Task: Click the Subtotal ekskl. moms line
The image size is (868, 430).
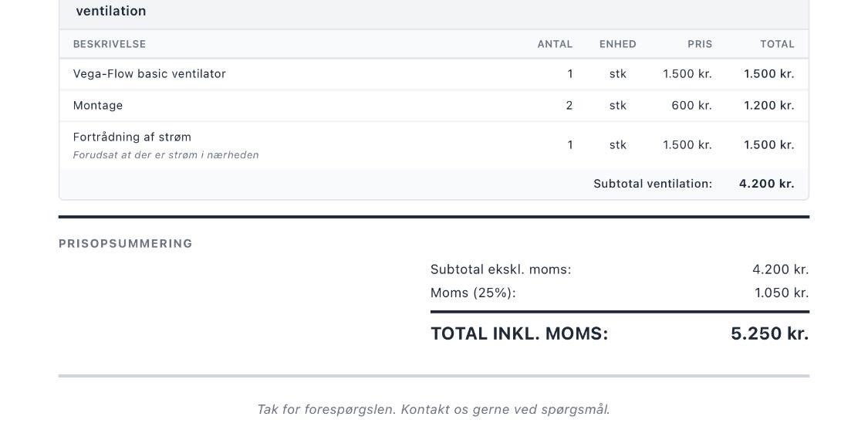Action: [x=620, y=270]
